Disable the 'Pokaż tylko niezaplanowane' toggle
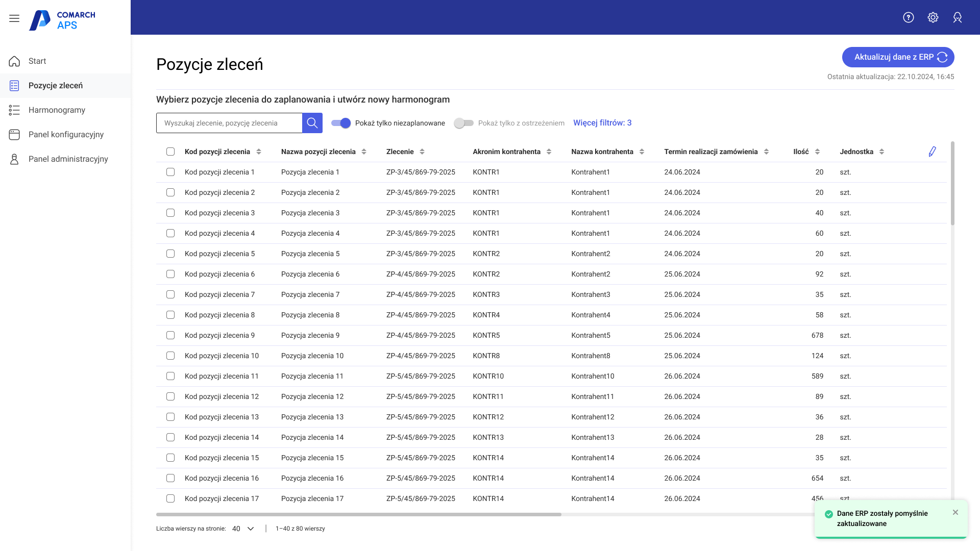This screenshot has height=551, width=980. [x=341, y=123]
